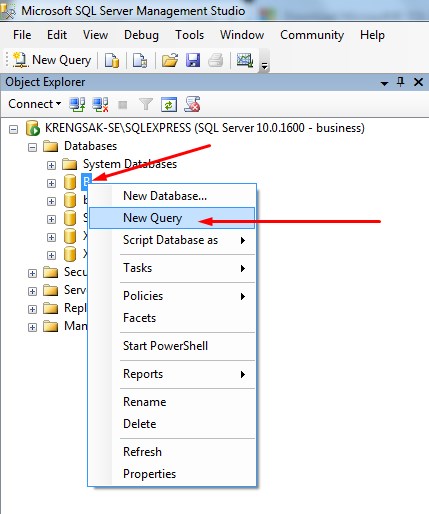
Task: Choose New Query from context menu
Action: (172, 218)
